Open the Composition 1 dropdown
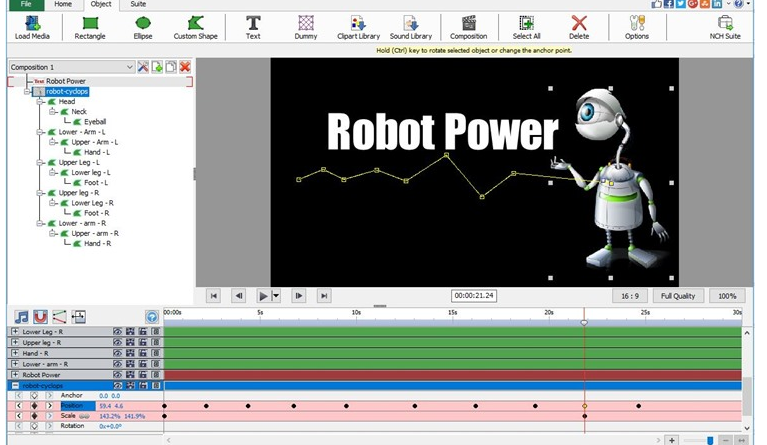The height and width of the screenshot is (445, 767). [130, 67]
